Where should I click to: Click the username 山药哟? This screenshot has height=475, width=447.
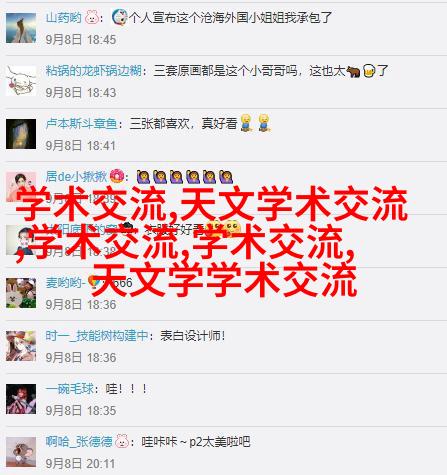64,17
